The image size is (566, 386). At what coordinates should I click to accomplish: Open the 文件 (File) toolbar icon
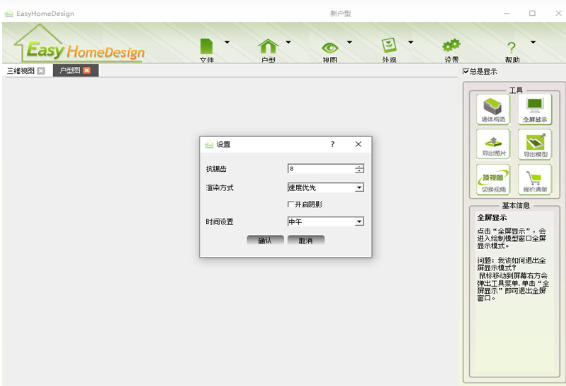click(206, 47)
